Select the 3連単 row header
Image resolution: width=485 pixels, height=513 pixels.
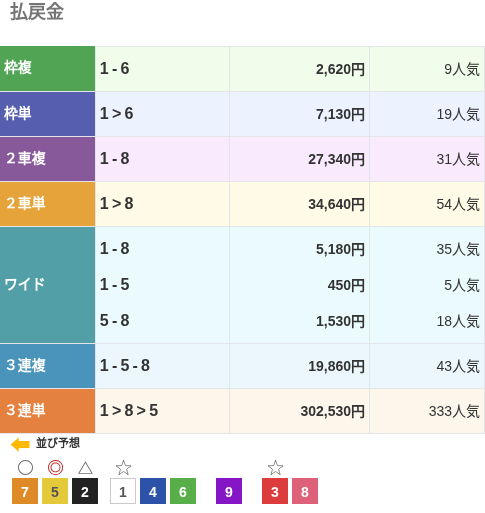click(x=47, y=411)
